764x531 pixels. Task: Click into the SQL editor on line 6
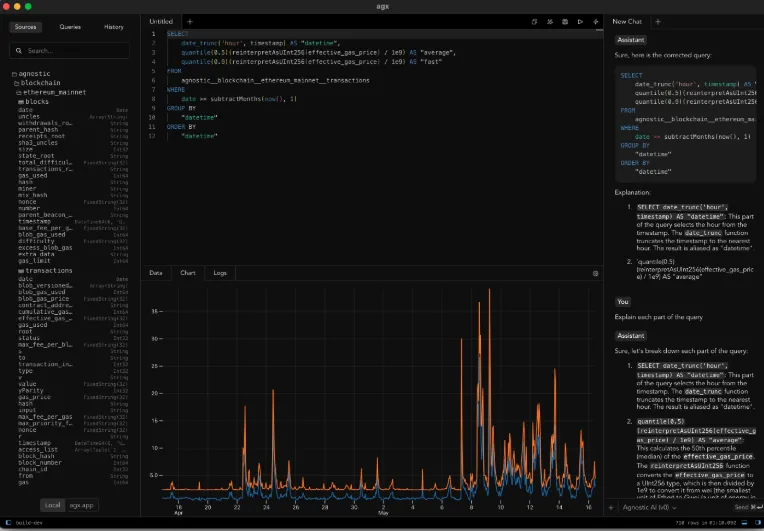tap(275, 80)
